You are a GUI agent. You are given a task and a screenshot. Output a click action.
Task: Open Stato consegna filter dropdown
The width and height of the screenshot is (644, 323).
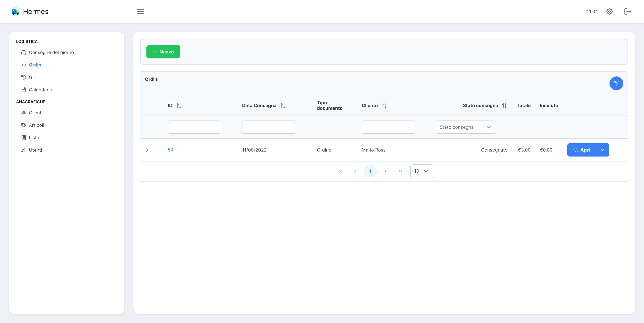[466, 127]
